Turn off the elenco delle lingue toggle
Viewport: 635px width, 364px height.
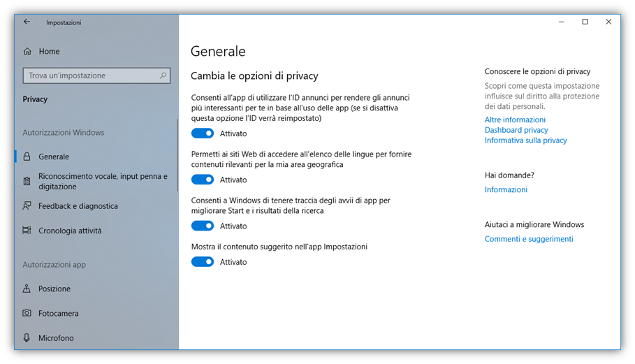click(x=203, y=180)
